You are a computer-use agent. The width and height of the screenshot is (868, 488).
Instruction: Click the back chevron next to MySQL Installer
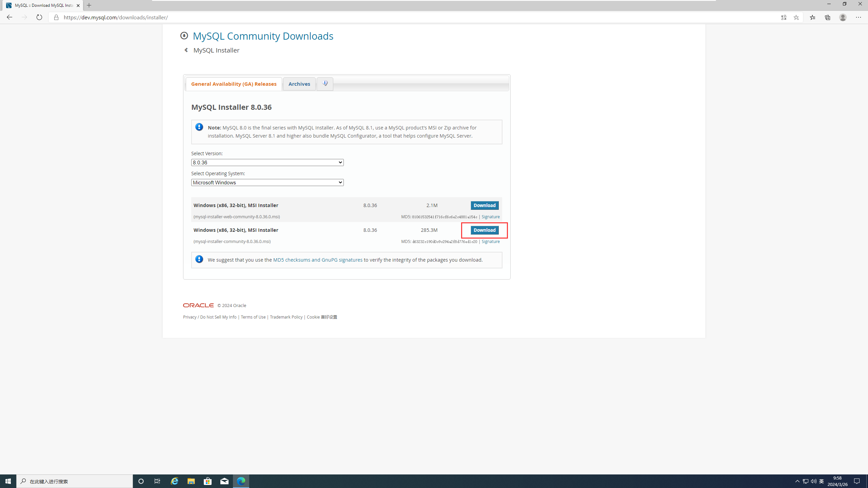click(186, 50)
